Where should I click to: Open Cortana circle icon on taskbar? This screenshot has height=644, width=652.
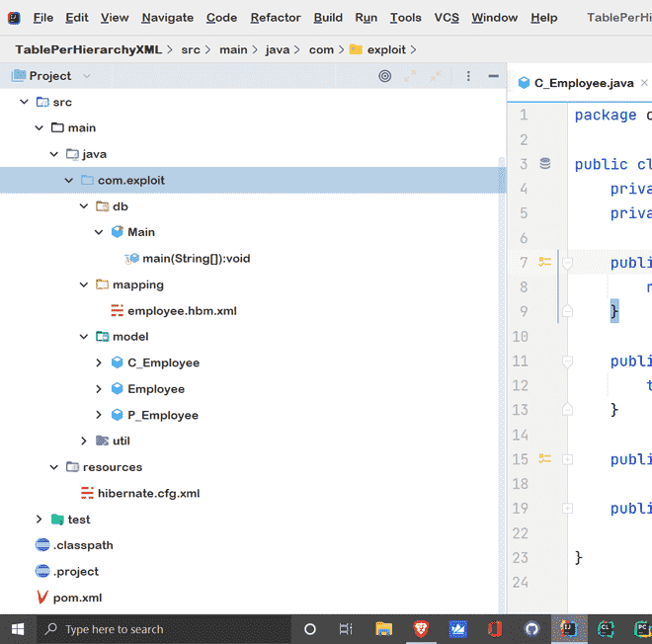(310, 629)
